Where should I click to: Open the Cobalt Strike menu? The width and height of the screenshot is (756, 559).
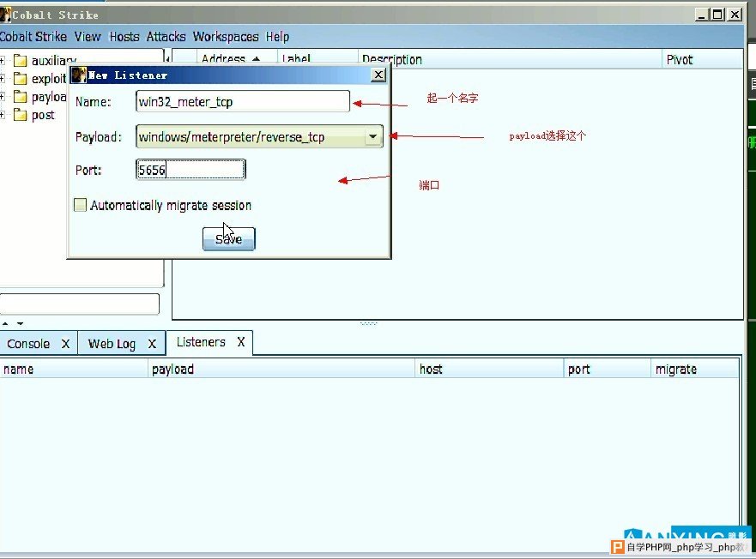pyautogui.click(x=33, y=37)
